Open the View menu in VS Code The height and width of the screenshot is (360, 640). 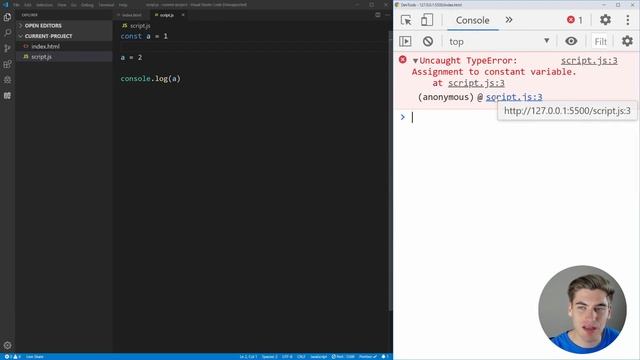click(62, 5)
